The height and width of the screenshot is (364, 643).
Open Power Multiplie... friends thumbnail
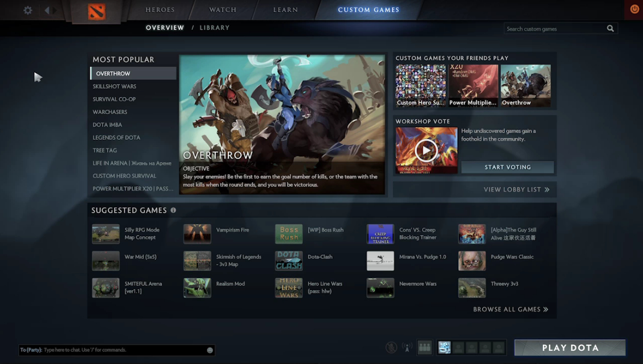click(x=473, y=85)
